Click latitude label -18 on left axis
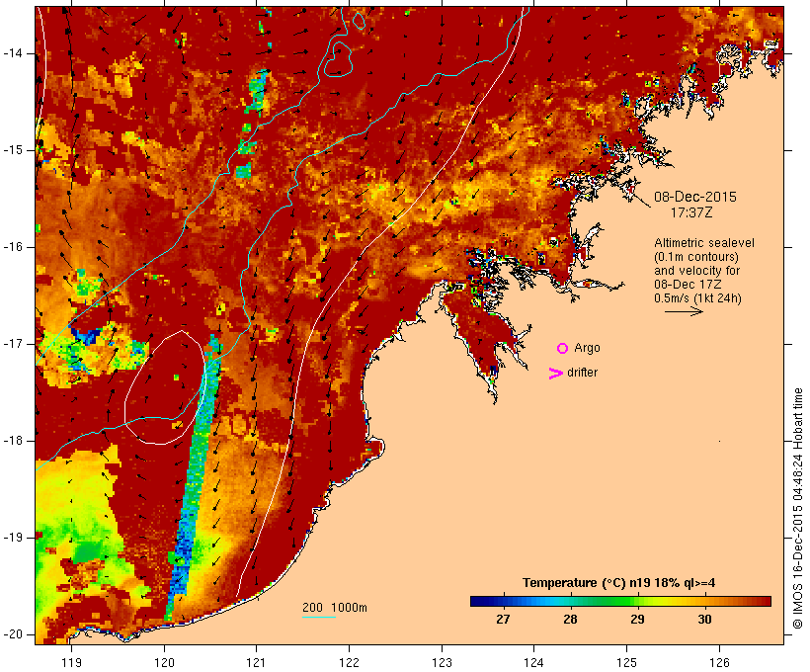 click(x=13, y=441)
